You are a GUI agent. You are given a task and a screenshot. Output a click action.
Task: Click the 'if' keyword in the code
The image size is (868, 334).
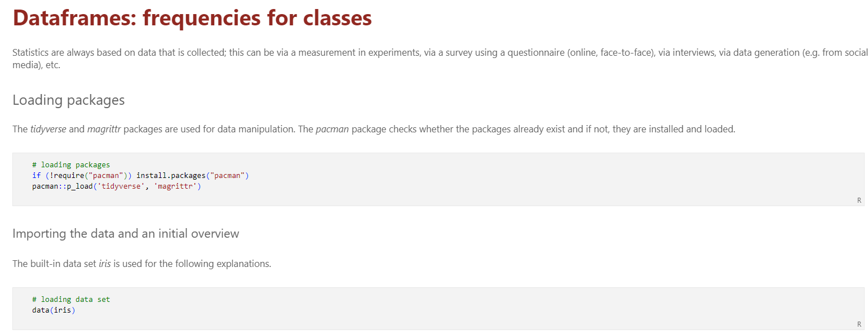[36, 175]
